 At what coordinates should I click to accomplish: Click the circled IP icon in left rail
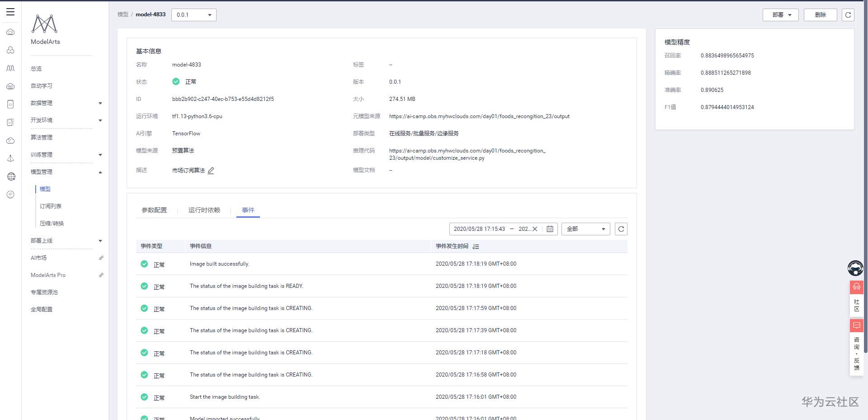10,195
